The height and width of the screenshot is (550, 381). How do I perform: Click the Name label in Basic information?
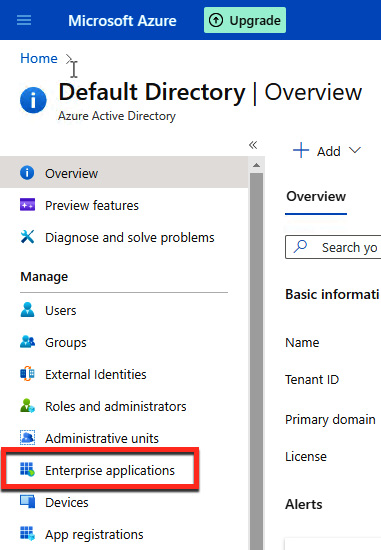click(302, 342)
